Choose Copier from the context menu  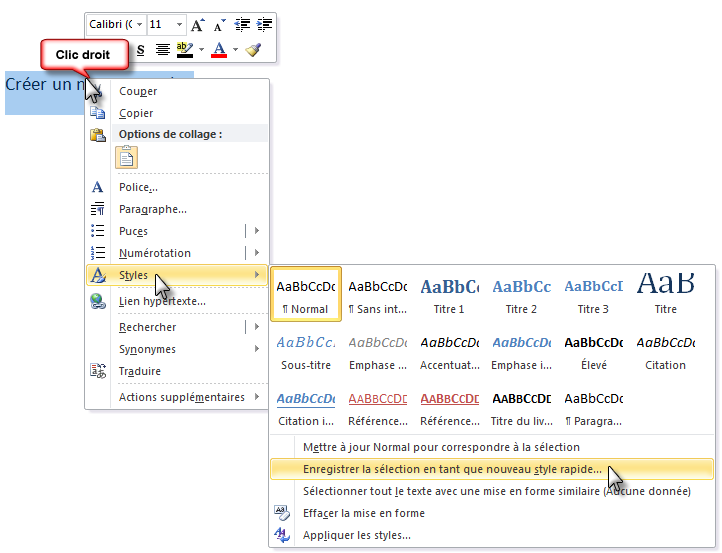(x=136, y=113)
